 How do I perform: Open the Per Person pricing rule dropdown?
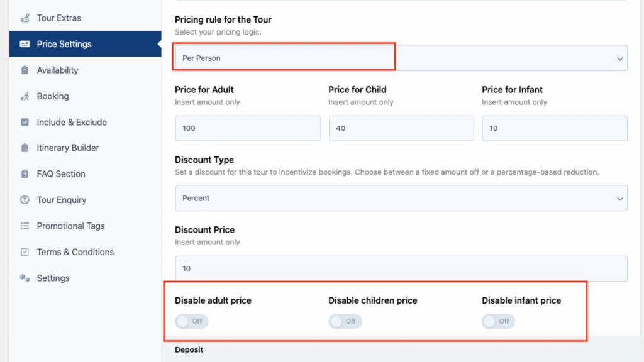(x=401, y=58)
